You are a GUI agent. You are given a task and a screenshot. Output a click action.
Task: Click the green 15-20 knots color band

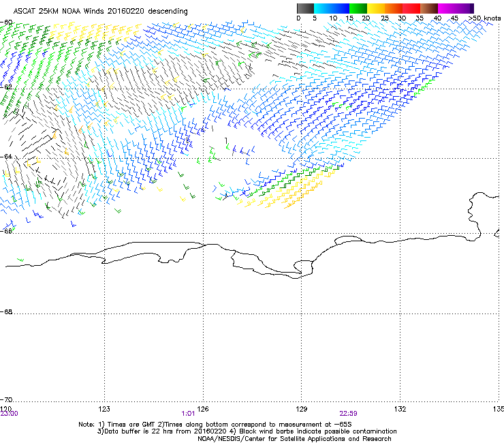tap(358, 8)
